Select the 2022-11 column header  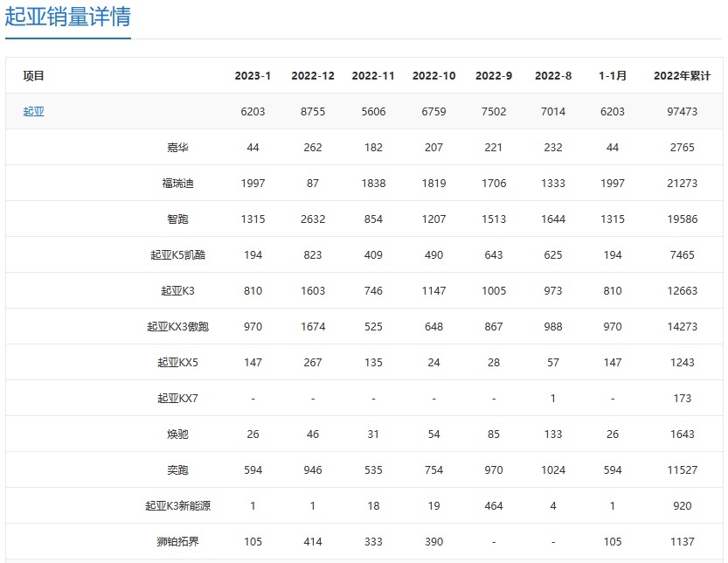pyautogui.click(x=373, y=76)
